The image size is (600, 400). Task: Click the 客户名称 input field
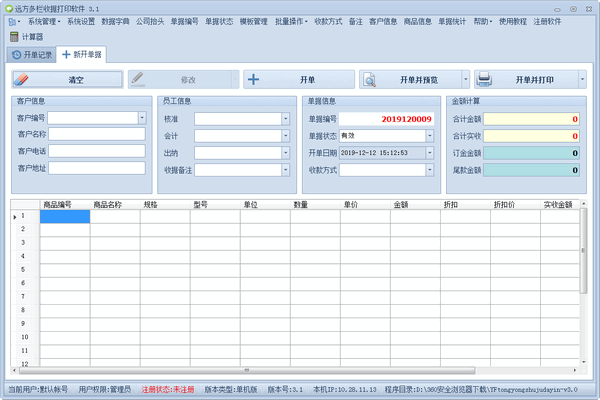coord(97,134)
